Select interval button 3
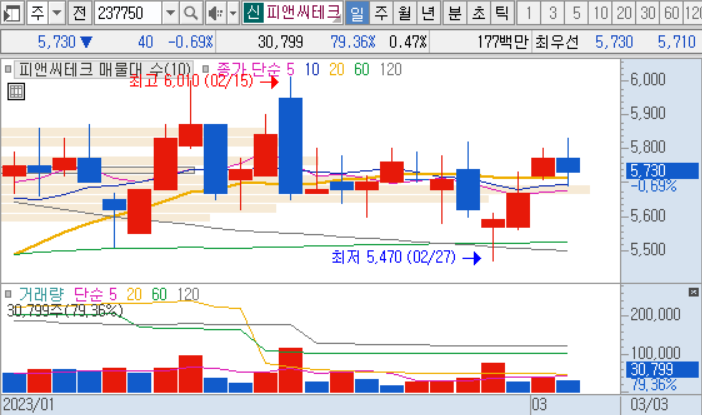The width and height of the screenshot is (702, 415). click(x=552, y=13)
